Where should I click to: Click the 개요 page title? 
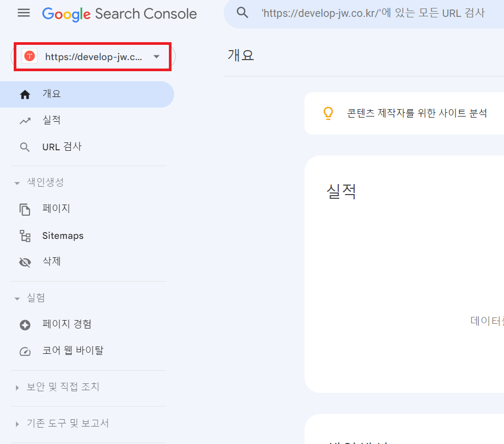tap(241, 55)
